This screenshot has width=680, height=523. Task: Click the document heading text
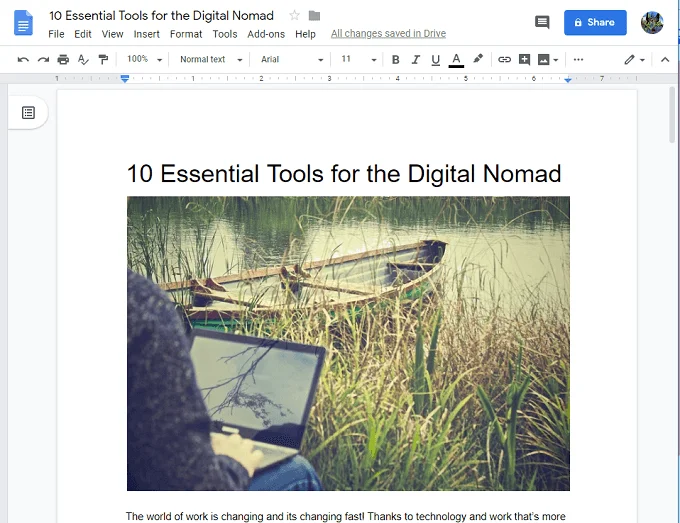[344, 173]
